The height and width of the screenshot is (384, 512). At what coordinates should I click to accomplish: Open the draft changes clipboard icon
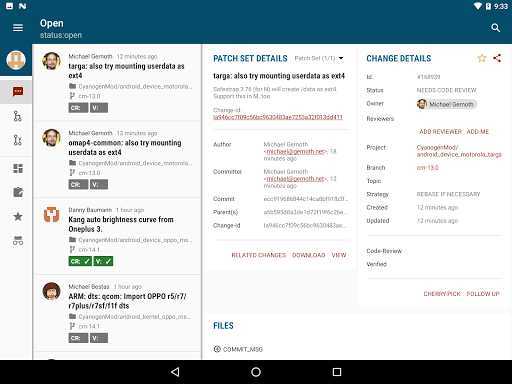[x=18, y=192]
